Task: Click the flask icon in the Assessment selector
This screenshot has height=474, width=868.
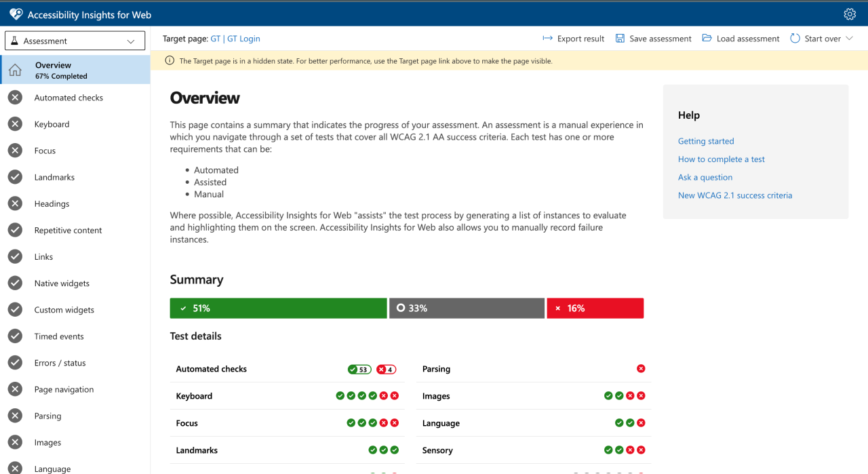Action: (15, 41)
